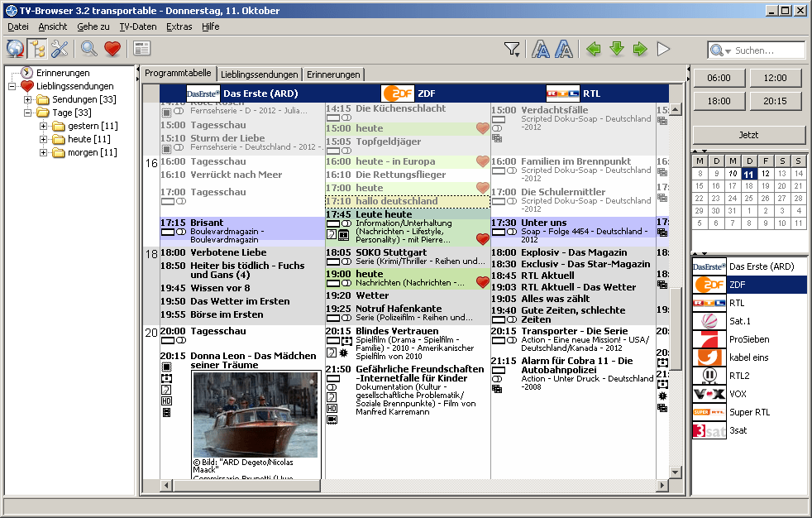Click the horizontal scrollbar right arrow
The height and width of the screenshot is (518, 812).
662,486
